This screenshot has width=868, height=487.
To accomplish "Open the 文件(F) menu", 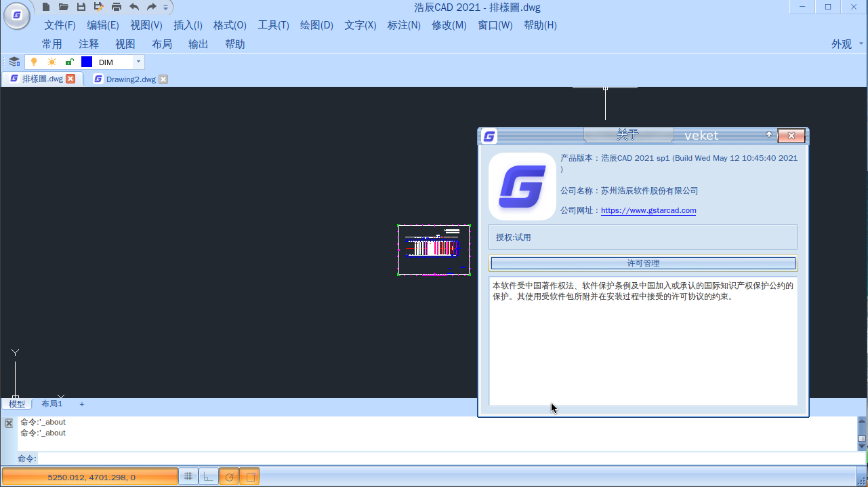I will [60, 25].
